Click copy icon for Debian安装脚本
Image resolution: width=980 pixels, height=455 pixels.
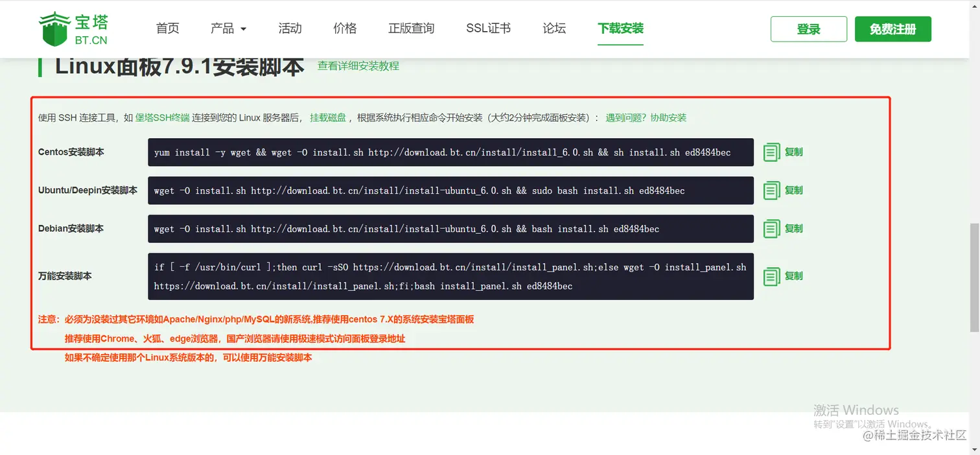771,229
